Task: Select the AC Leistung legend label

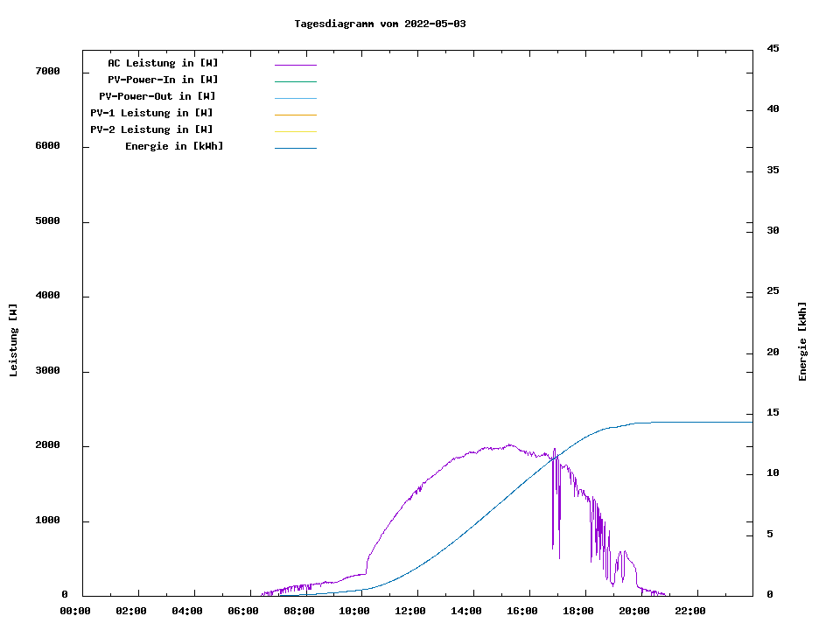Action: point(163,63)
